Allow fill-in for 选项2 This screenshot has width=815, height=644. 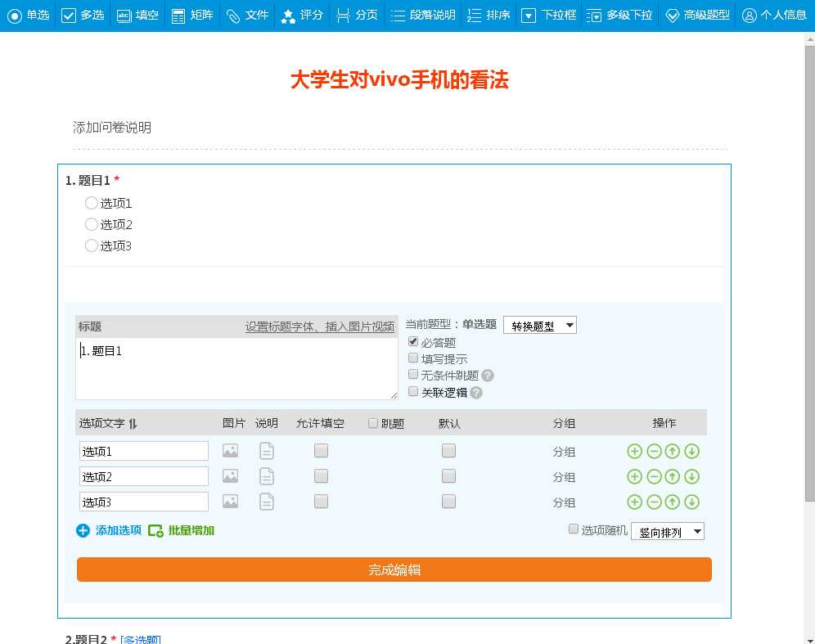(x=322, y=476)
